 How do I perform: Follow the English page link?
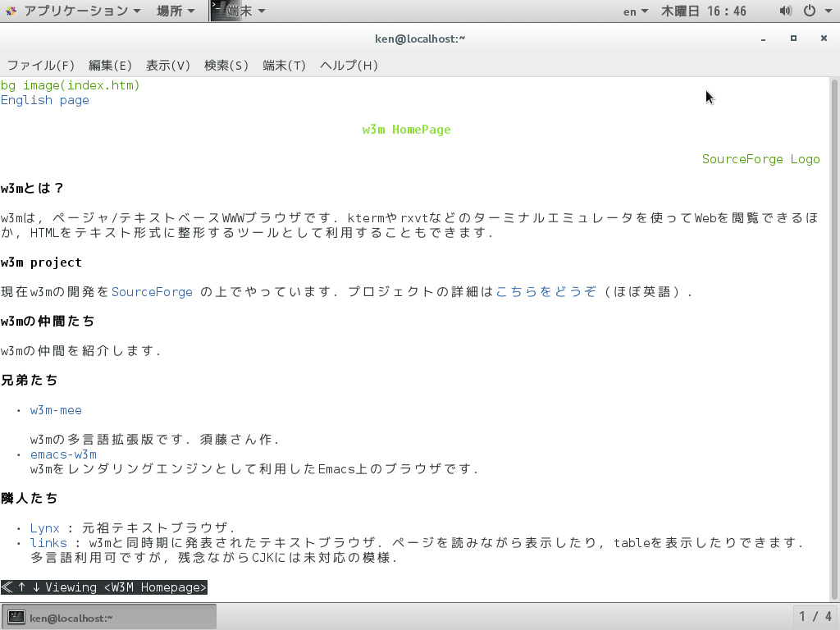click(45, 100)
